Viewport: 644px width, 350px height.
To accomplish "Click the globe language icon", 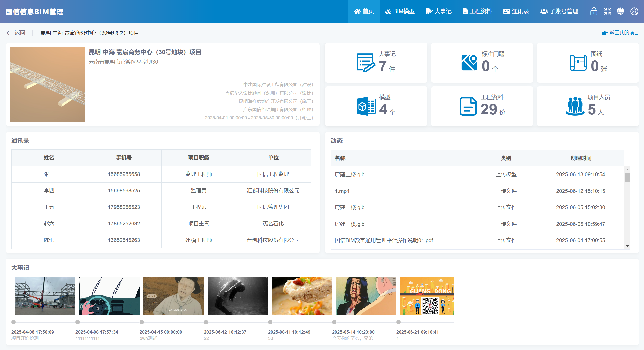I will tap(620, 11).
